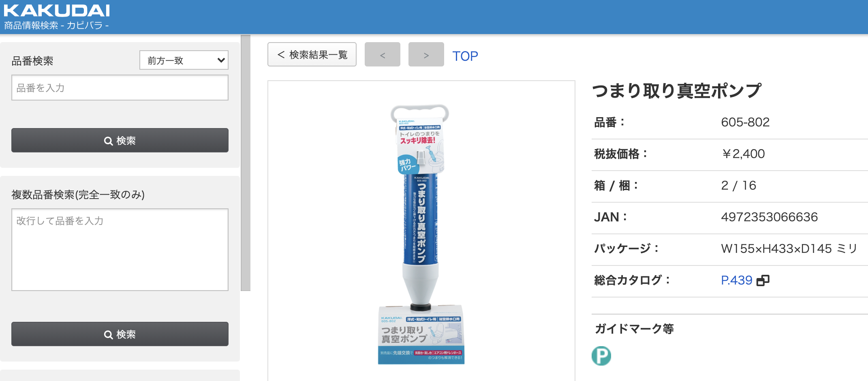The image size is (868, 381).
Task: Click the JAN code 4972353066636
Action: coord(769,217)
